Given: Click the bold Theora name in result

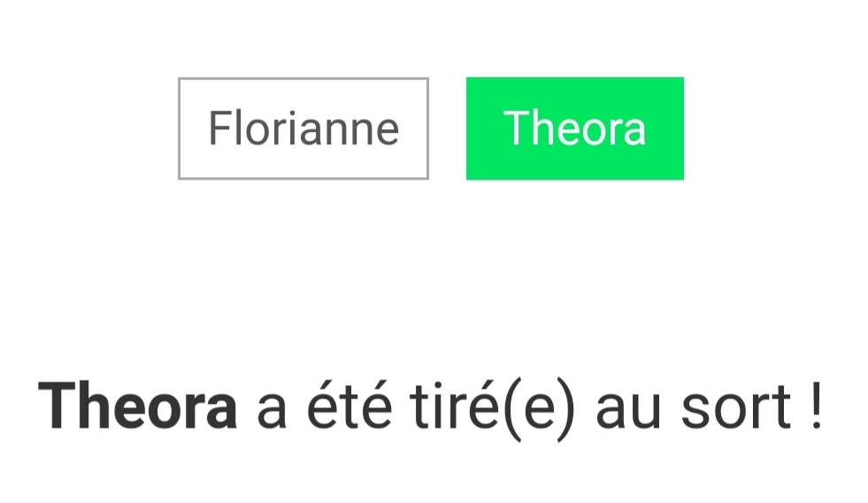Looking at the screenshot, I should click(x=138, y=406).
